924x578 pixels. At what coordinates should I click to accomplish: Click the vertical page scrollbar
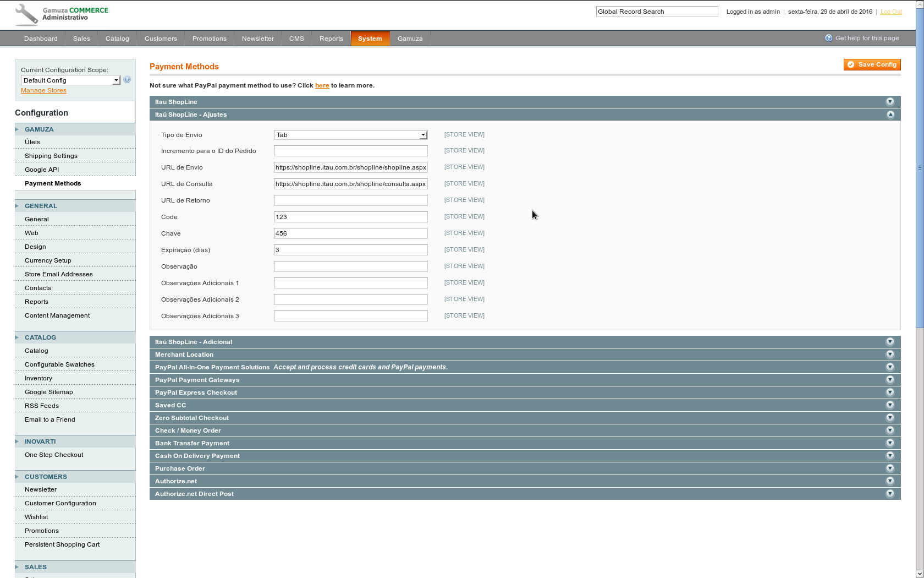(x=920, y=168)
